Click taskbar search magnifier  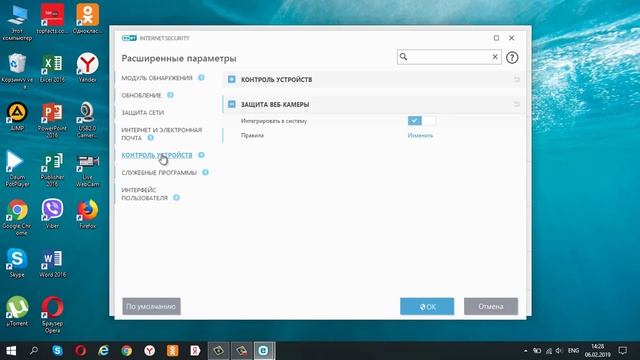click(34, 350)
